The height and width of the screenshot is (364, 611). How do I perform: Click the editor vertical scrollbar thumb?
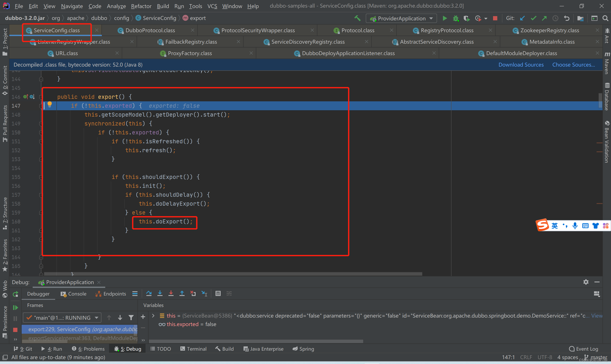(600, 100)
